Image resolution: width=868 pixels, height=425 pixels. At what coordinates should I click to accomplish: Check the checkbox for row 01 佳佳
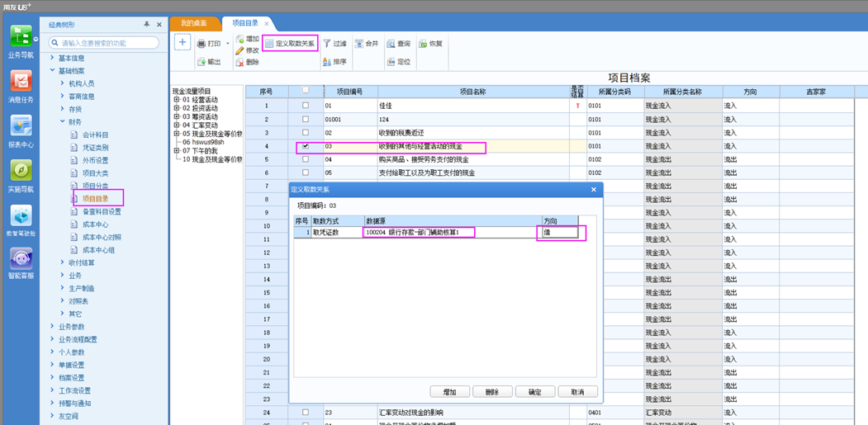click(306, 105)
